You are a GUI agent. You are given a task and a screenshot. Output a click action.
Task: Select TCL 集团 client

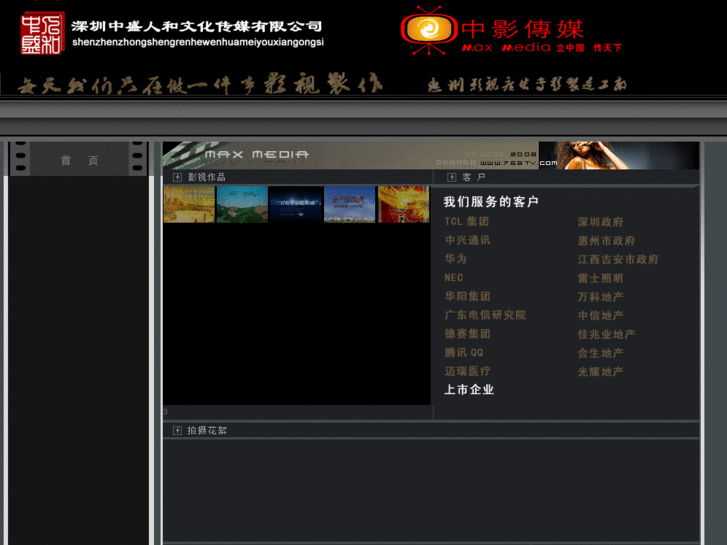point(467,222)
